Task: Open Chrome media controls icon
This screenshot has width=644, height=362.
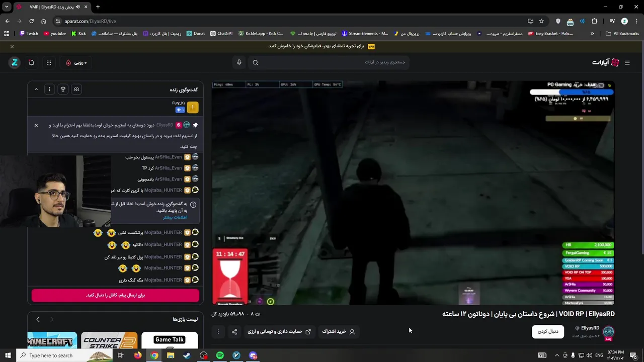Action: 612,21
